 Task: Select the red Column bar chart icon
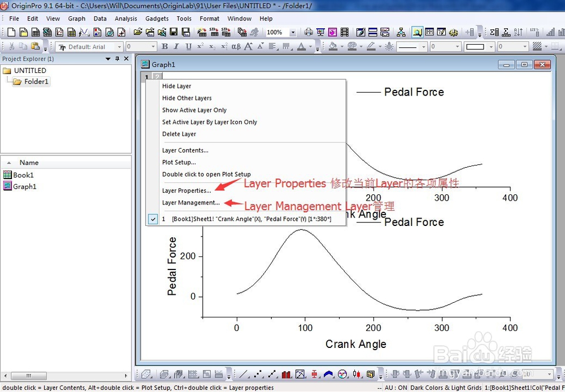point(286,374)
